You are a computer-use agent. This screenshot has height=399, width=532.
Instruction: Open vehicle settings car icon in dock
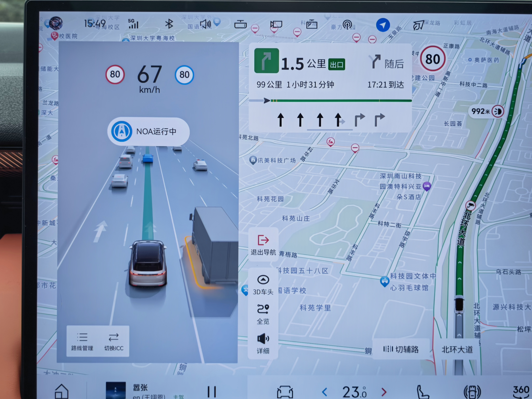(285, 392)
